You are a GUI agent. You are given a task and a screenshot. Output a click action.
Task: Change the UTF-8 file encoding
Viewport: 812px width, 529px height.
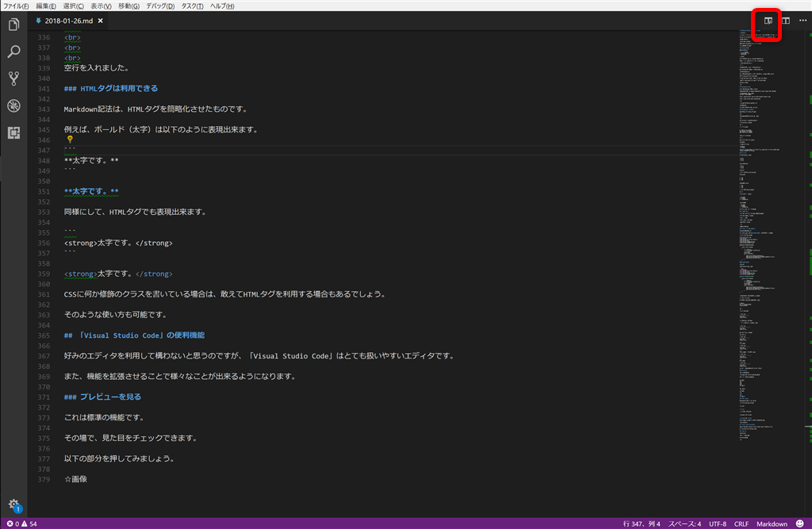(x=717, y=523)
